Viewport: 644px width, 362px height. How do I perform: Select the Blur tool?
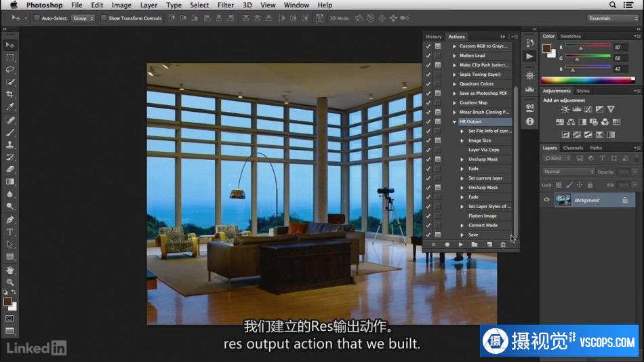tap(10, 194)
